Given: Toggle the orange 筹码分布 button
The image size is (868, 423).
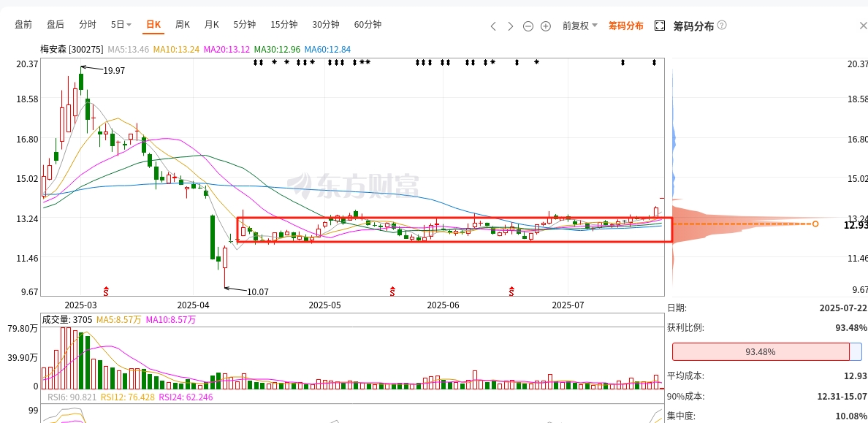Looking at the screenshot, I should [626, 26].
